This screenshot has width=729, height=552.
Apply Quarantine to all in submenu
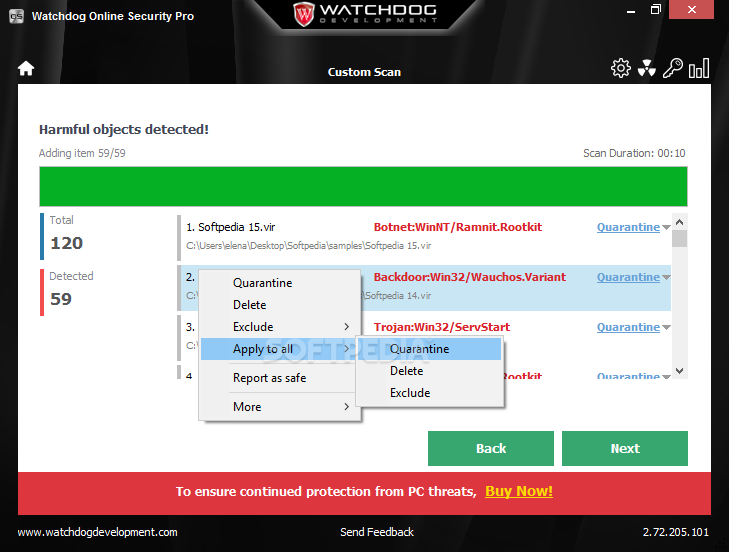430,349
